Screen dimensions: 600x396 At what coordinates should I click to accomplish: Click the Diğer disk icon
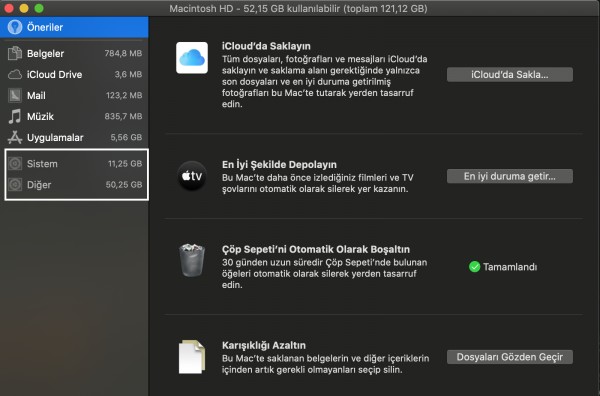pos(15,185)
